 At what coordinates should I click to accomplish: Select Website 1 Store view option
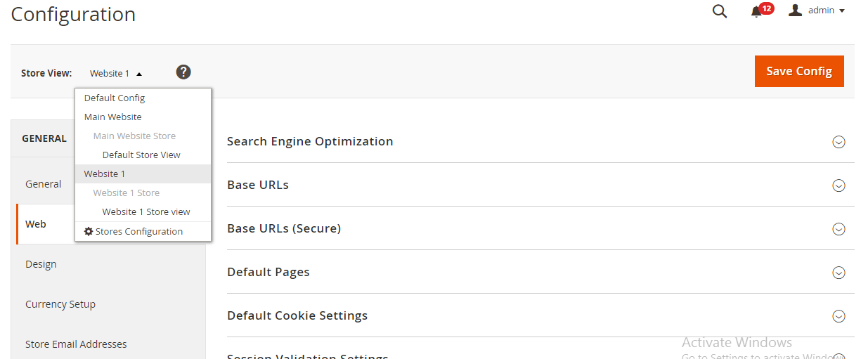tap(146, 212)
